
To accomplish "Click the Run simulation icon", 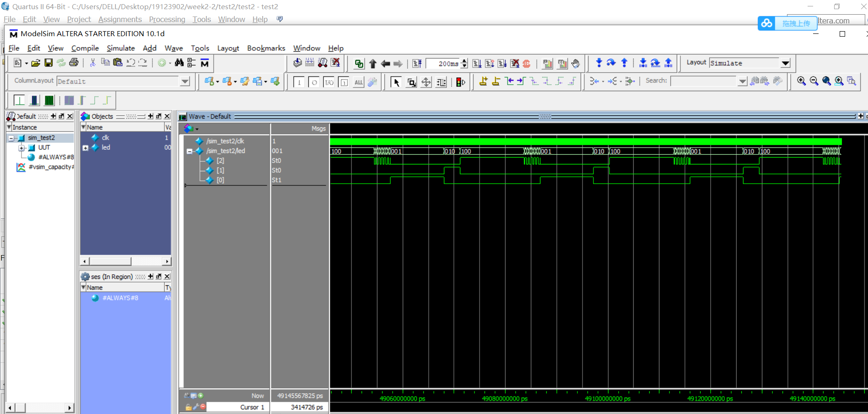I will tap(477, 64).
